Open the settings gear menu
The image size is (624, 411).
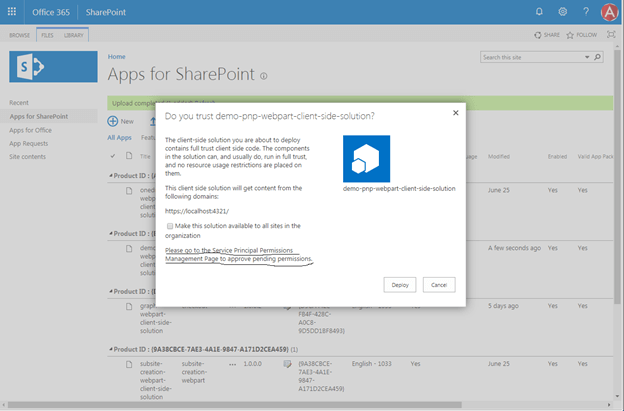coord(562,12)
